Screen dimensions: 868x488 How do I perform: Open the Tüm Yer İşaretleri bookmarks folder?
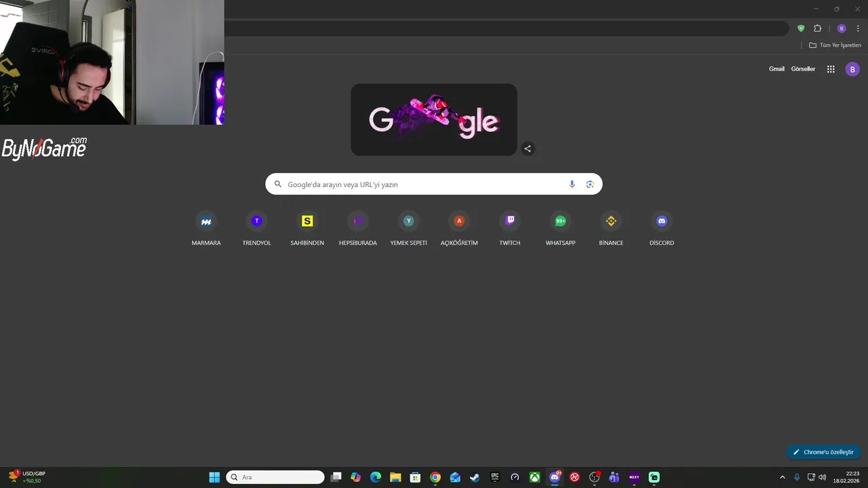(835, 45)
